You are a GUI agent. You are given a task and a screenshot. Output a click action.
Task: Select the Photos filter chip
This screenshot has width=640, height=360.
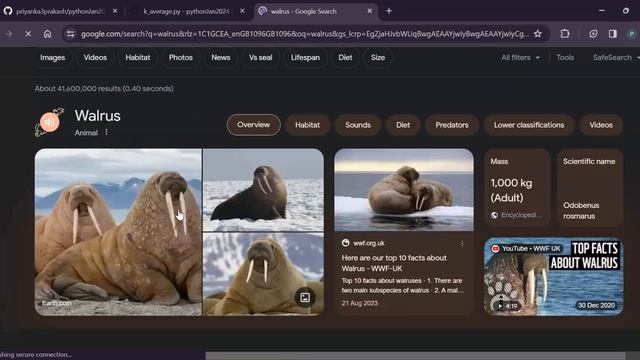click(181, 58)
